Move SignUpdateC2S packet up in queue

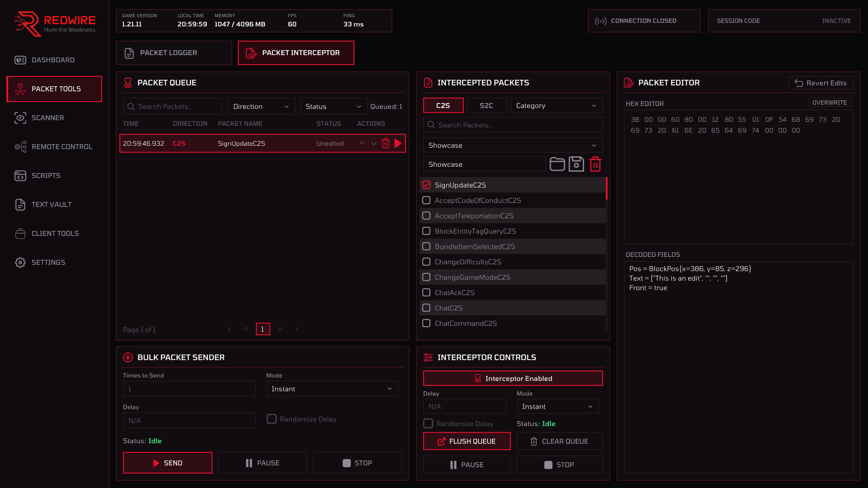(x=362, y=143)
